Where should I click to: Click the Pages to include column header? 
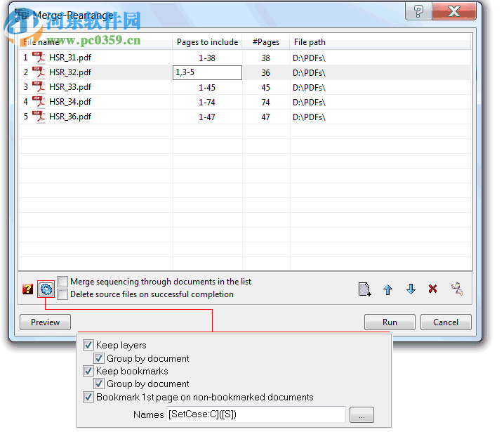click(207, 42)
